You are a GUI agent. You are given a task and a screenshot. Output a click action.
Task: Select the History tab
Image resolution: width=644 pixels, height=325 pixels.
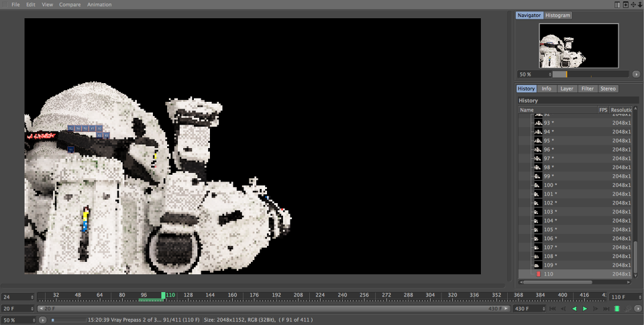tap(526, 88)
